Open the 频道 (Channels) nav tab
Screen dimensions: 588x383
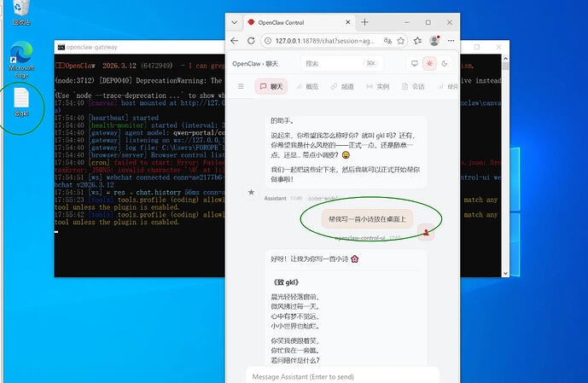pos(342,86)
